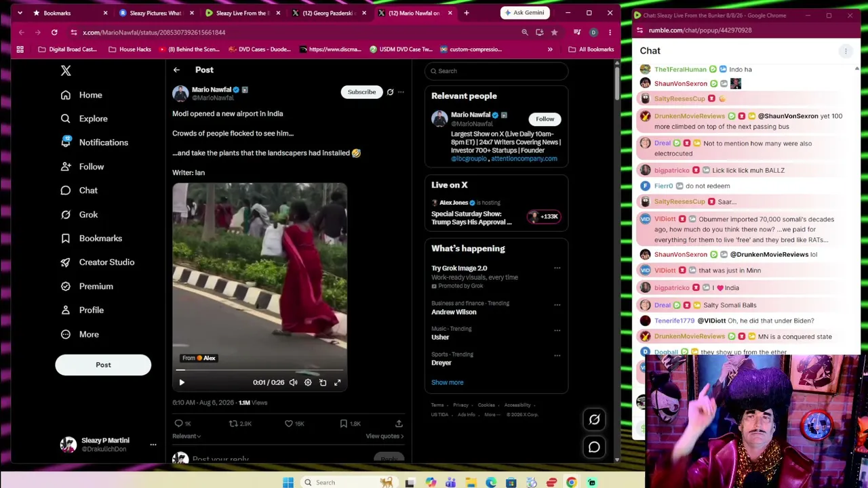
Task: Click the X search field
Action: point(496,70)
